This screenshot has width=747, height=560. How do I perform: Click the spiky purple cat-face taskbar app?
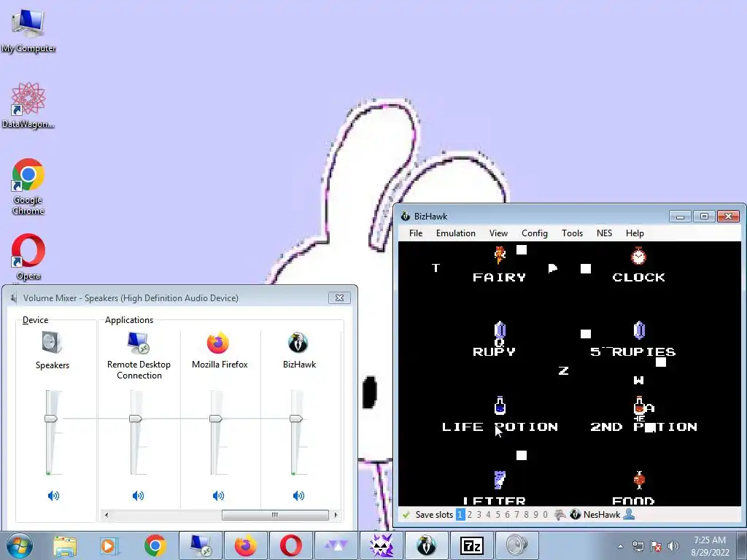pyautogui.click(x=381, y=545)
